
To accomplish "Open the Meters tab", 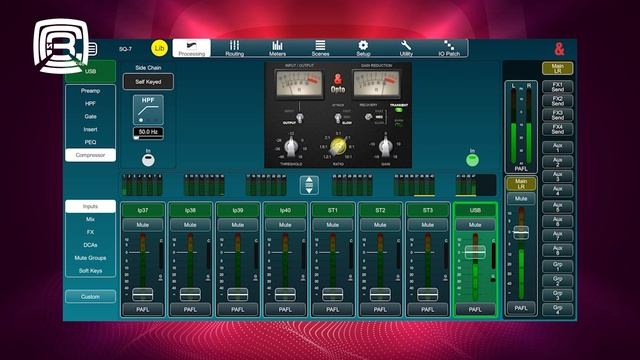I will coord(277,48).
